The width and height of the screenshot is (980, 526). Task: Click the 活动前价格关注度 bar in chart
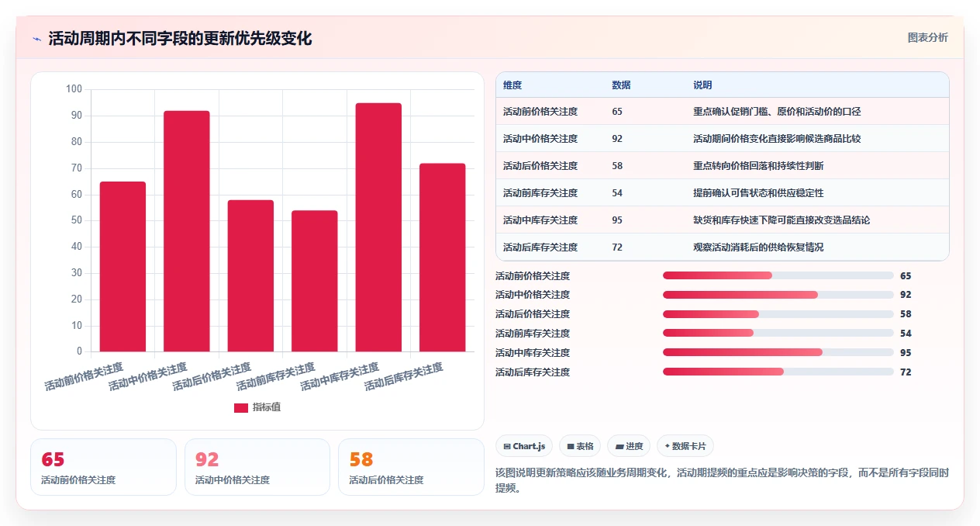(x=123, y=267)
